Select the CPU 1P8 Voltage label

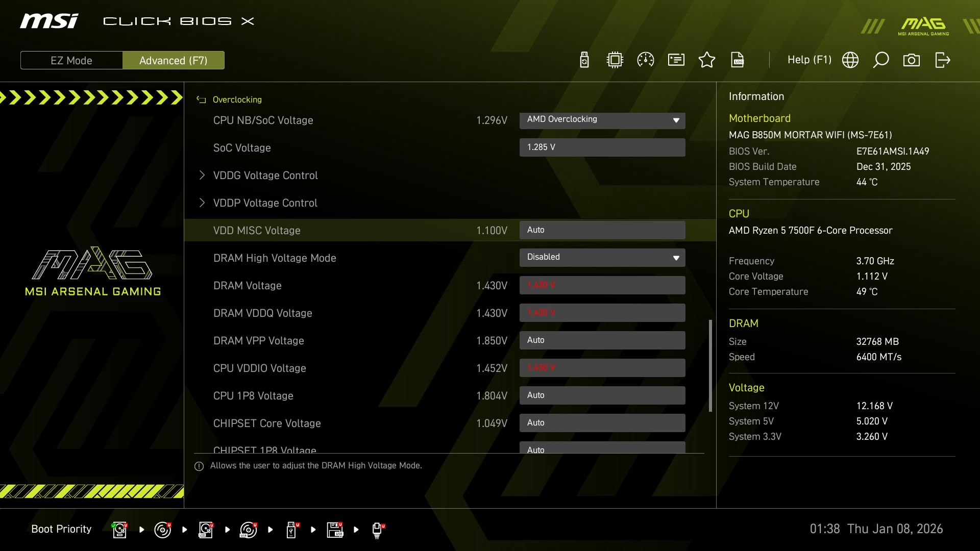pyautogui.click(x=253, y=396)
